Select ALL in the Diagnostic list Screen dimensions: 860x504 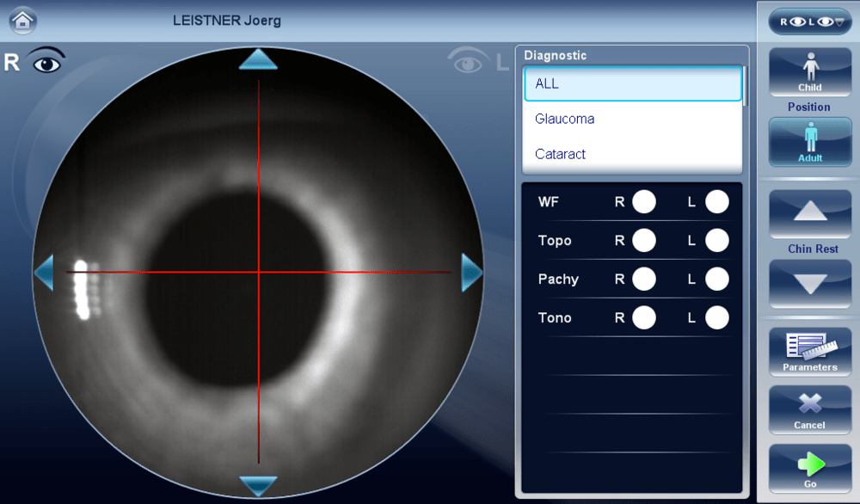[x=632, y=84]
